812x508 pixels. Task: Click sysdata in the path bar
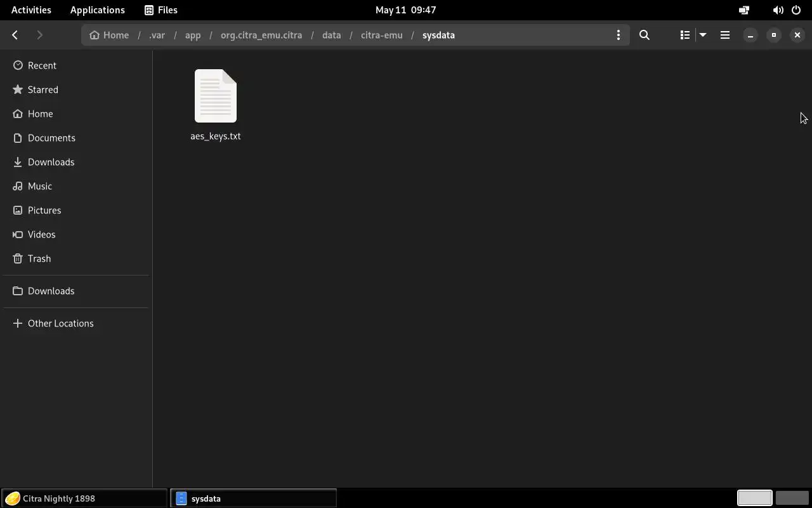pos(438,35)
